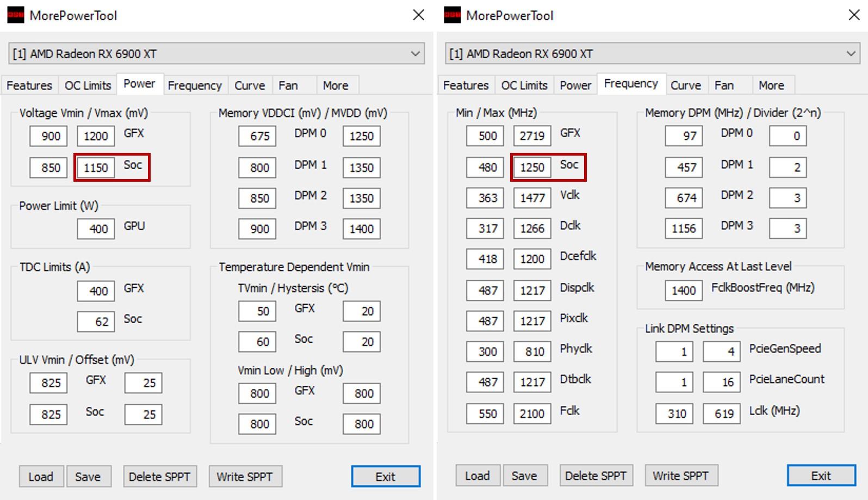The image size is (868, 500).
Task: Click Fclk max field 2100
Action: pyautogui.click(x=532, y=414)
